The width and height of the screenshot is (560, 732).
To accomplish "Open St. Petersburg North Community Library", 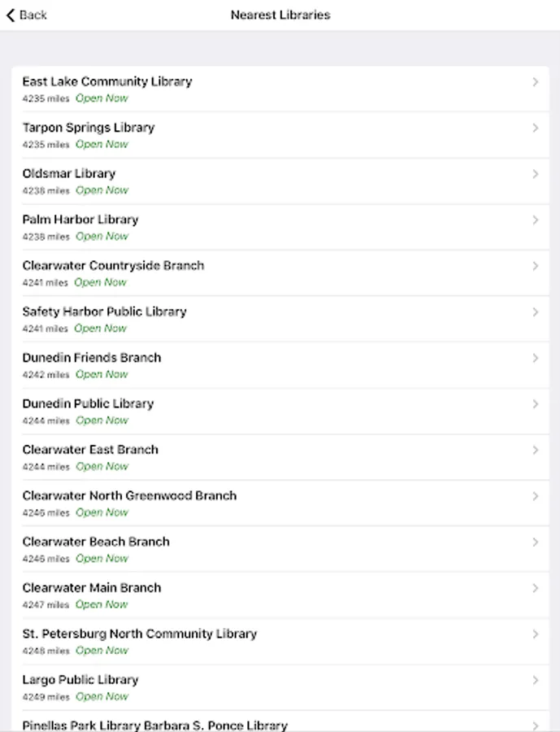I will coord(280,641).
